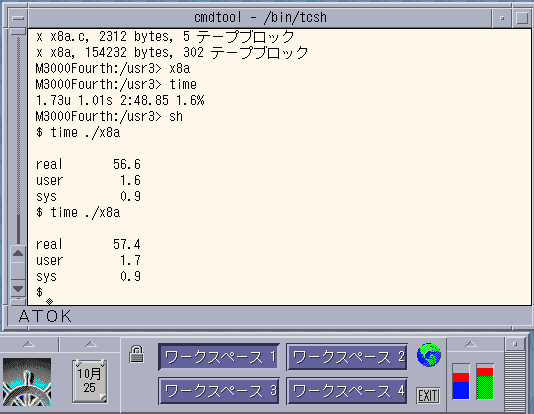The height and width of the screenshot is (414, 534).
Task: Click the ATOK status label
Action: click(45, 316)
